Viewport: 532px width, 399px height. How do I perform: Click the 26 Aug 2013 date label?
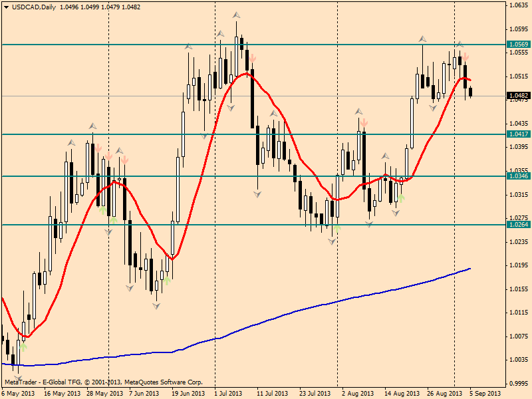(444, 394)
